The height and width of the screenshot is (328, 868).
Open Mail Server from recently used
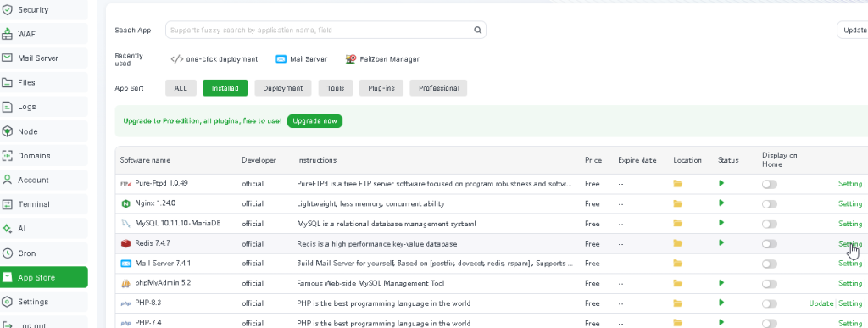pos(302,59)
